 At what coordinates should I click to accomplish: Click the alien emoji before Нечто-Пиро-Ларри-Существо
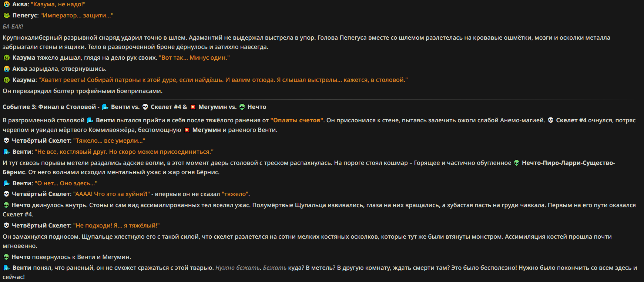point(517,163)
